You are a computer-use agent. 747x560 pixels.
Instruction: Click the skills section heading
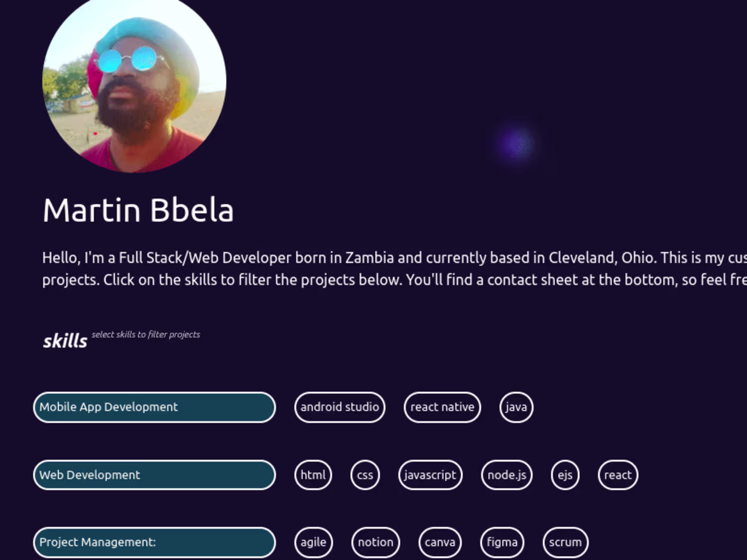click(65, 341)
